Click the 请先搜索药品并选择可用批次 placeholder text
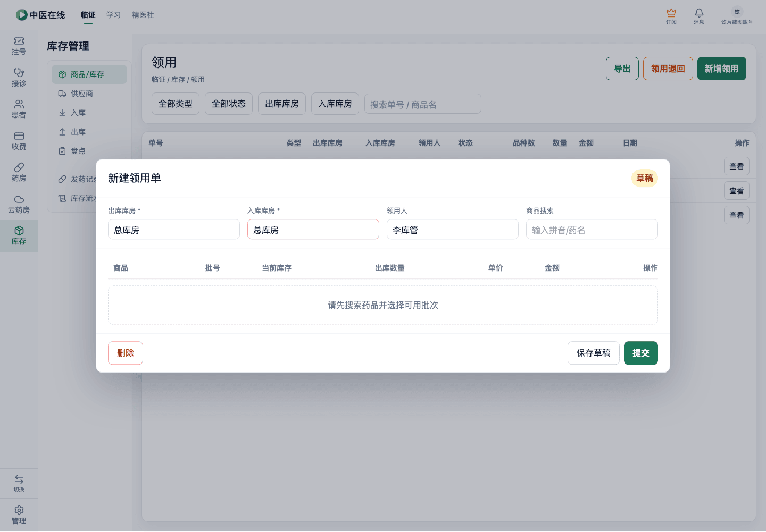Screen dimensions: 766x532 383,305
